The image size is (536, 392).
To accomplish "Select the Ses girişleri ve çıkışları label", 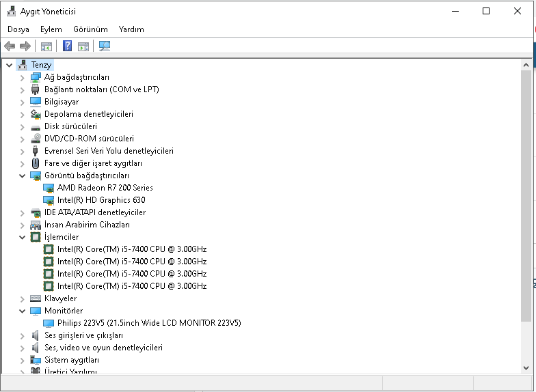I will point(83,335).
